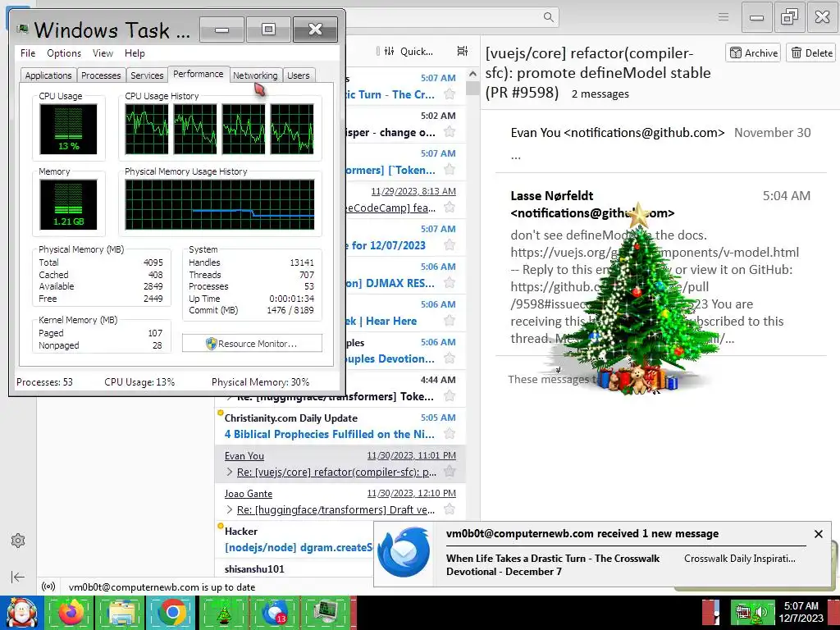Collapse the Thunderbird spaces toolbar
Screen dimensions: 840x630
(18, 577)
